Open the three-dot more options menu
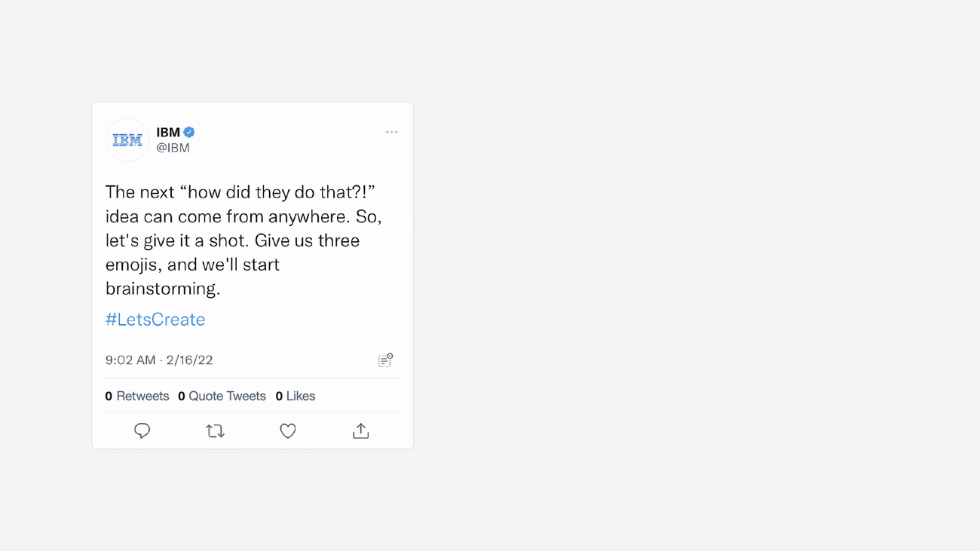980x551 pixels. point(391,132)
